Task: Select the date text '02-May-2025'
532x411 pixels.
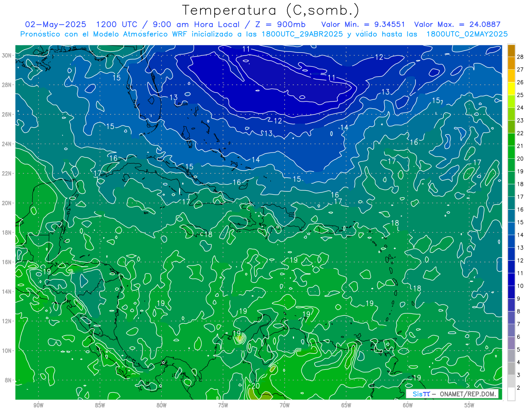Action: 55,24
